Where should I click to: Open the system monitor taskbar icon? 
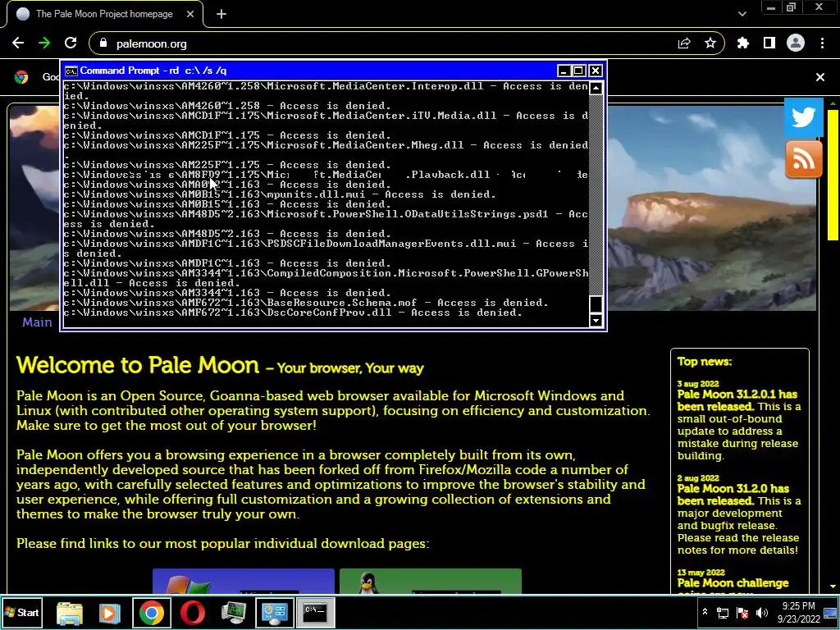click(x=234, y=613)
